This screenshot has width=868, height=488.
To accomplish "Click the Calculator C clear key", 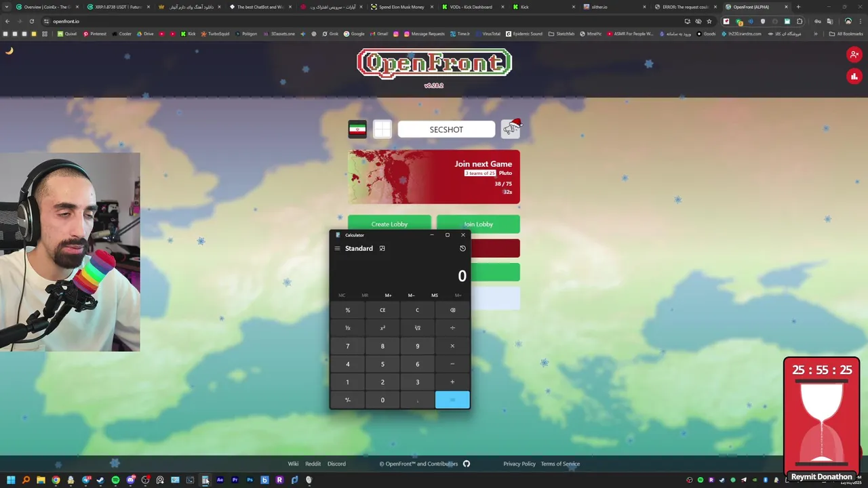I will [x=417, y=310].
